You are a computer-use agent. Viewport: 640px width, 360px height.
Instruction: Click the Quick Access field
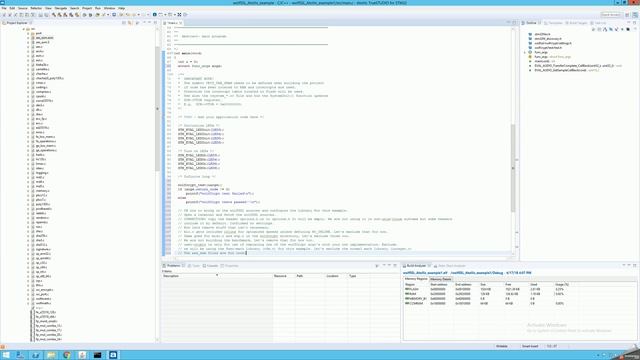[611, 15]
